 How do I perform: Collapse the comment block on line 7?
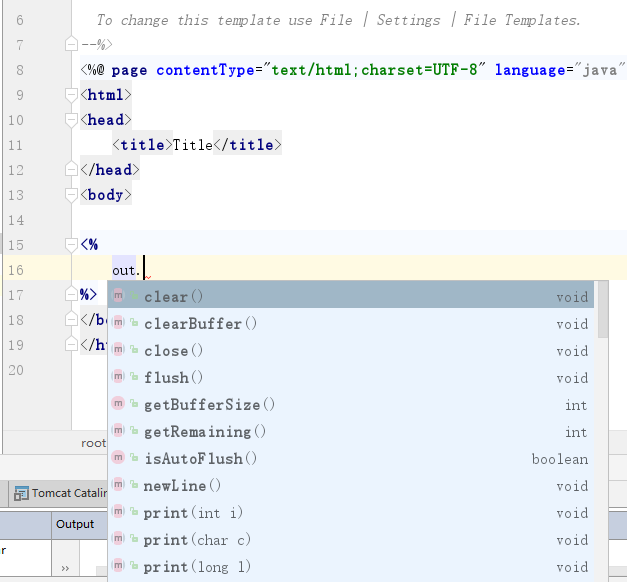(71, 44)
